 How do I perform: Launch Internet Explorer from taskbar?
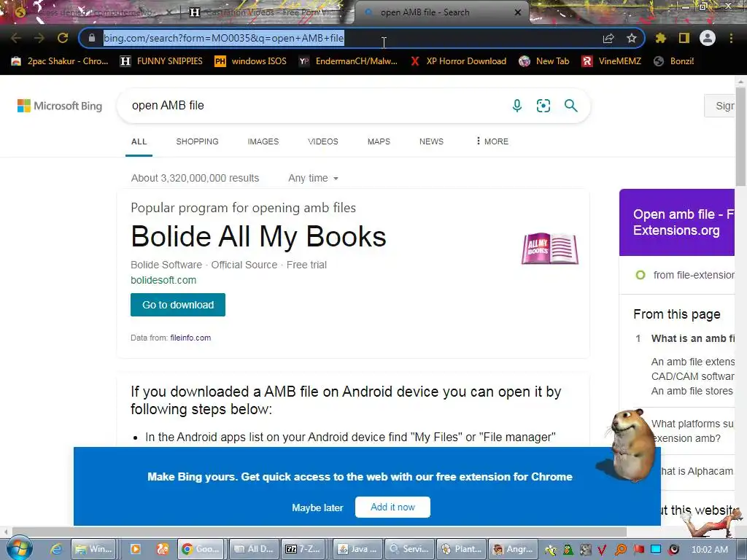click(x=56, y=549)
